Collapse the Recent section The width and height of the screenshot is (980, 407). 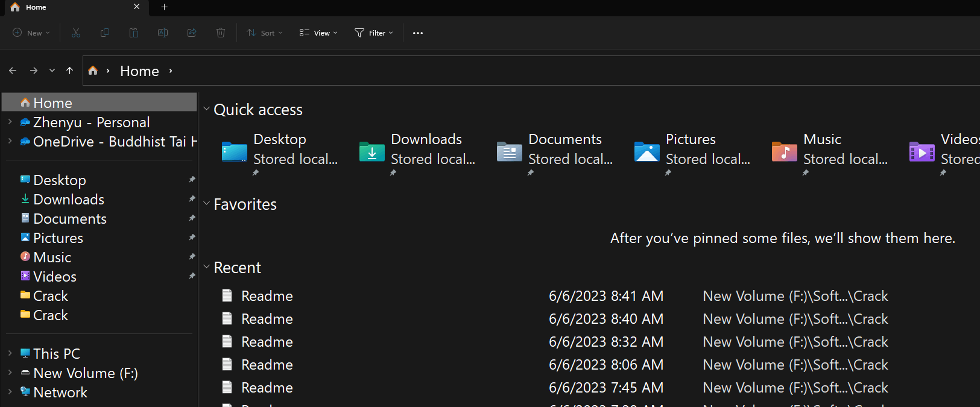point(207,267)
